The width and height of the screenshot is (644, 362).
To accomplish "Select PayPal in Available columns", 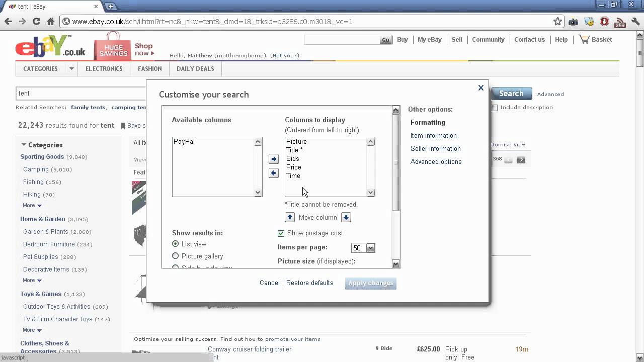I will 184,142.
